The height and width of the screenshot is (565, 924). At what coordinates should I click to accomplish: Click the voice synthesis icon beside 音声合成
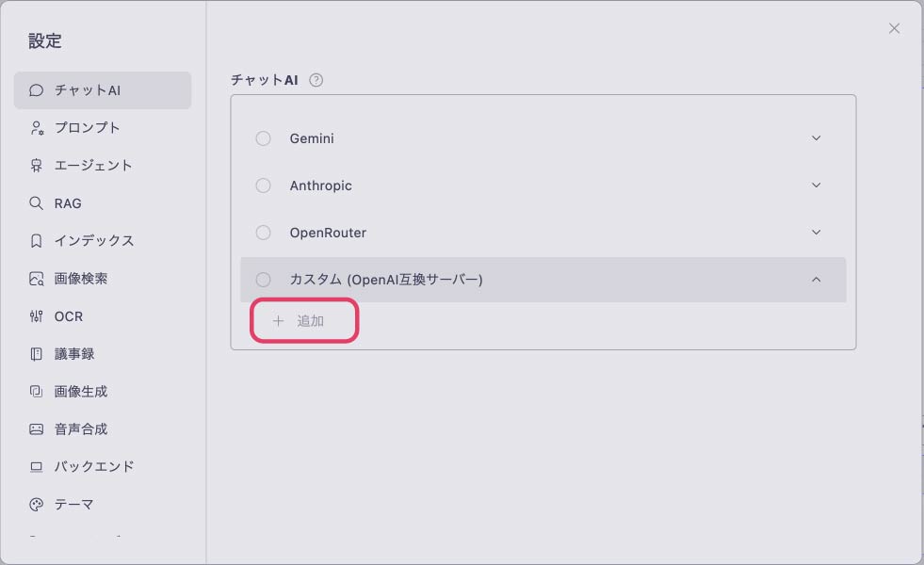click(36, 428)
